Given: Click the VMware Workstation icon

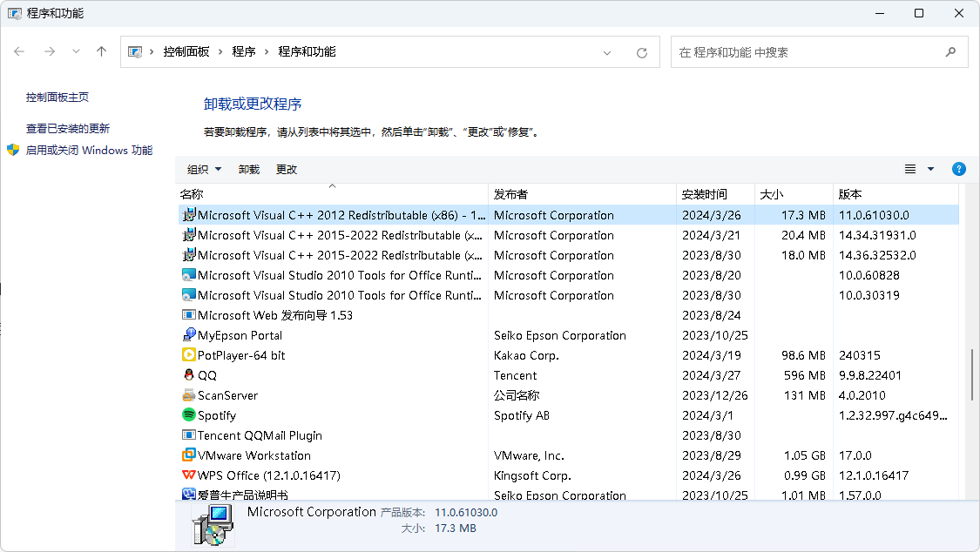Looking at the screenshot, I should (x=189, y=454).
